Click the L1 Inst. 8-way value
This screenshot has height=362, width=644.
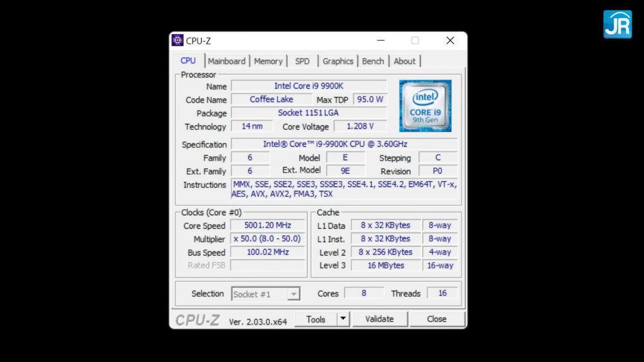coord(440,239)
